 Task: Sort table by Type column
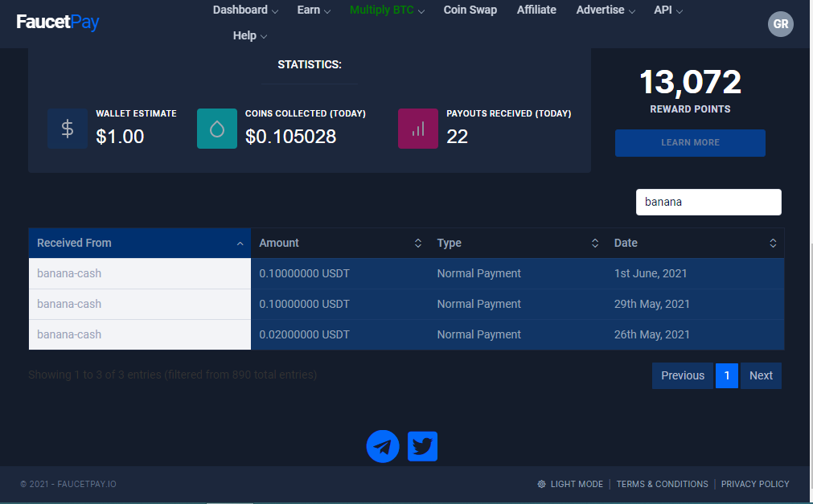coord(517,243)
